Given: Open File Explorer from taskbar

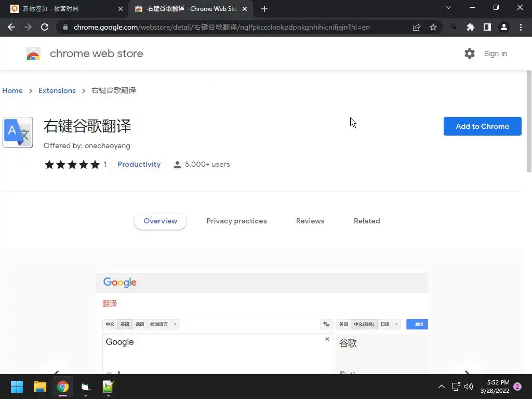Looking at the screenshot, I should click(39, 387).
